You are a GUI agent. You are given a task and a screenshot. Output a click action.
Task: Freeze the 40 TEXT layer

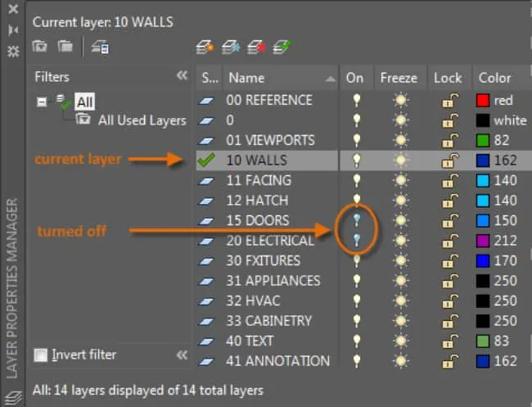[x=401, y=341]
